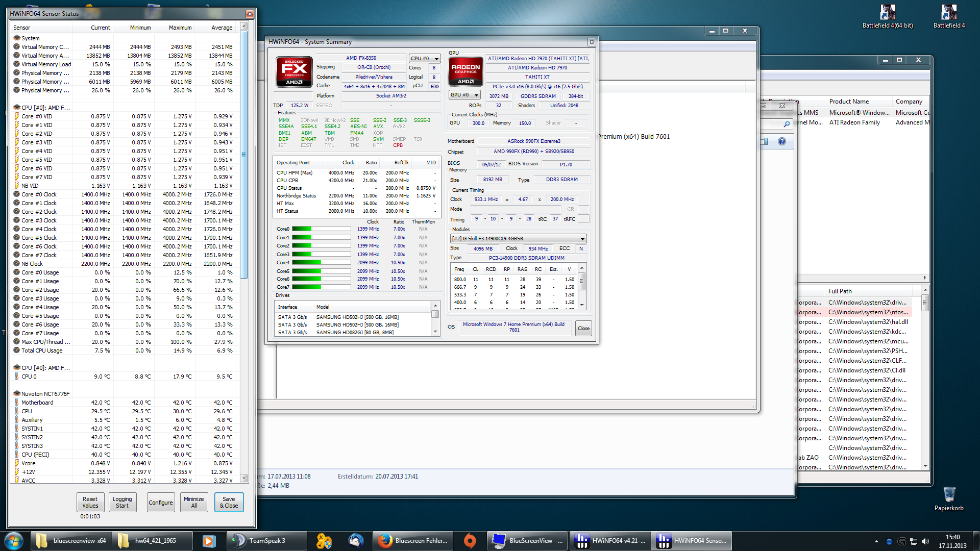The height and width of the screenshot is (551, 980).
Task: Click the Reset Values button
Action: point(90,502)
